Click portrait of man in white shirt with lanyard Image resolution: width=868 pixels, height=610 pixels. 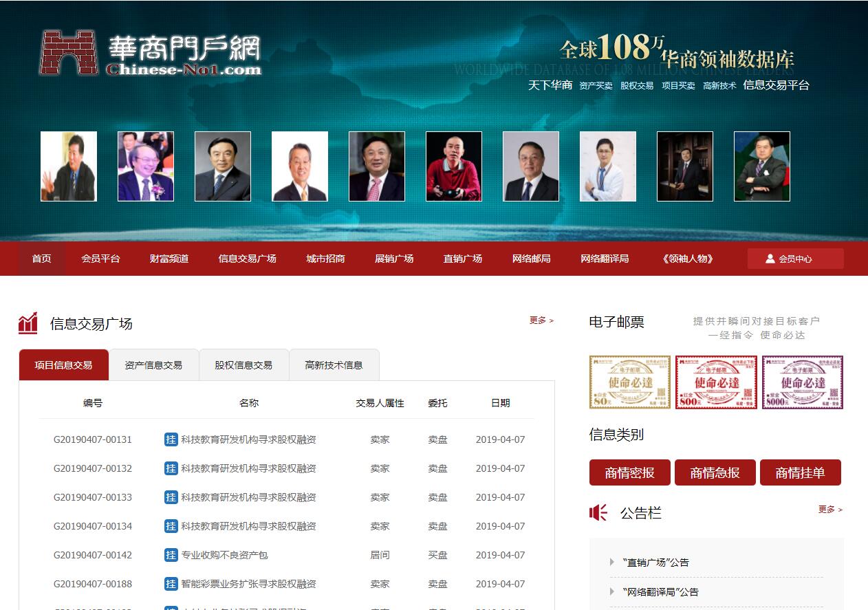608,166
